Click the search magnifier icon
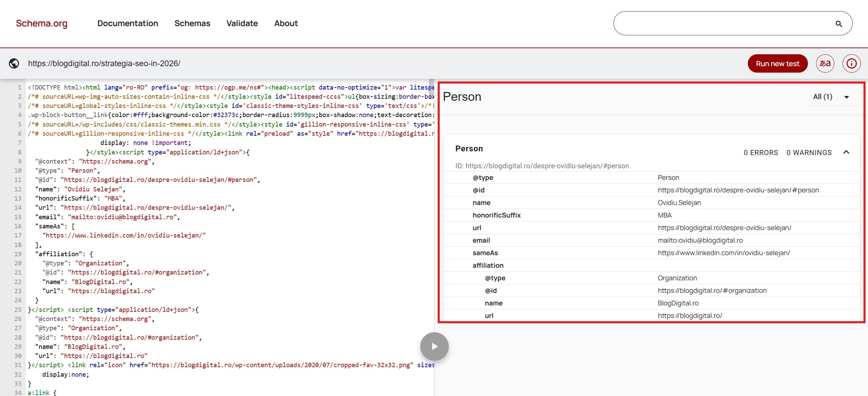 pos(838,24)
